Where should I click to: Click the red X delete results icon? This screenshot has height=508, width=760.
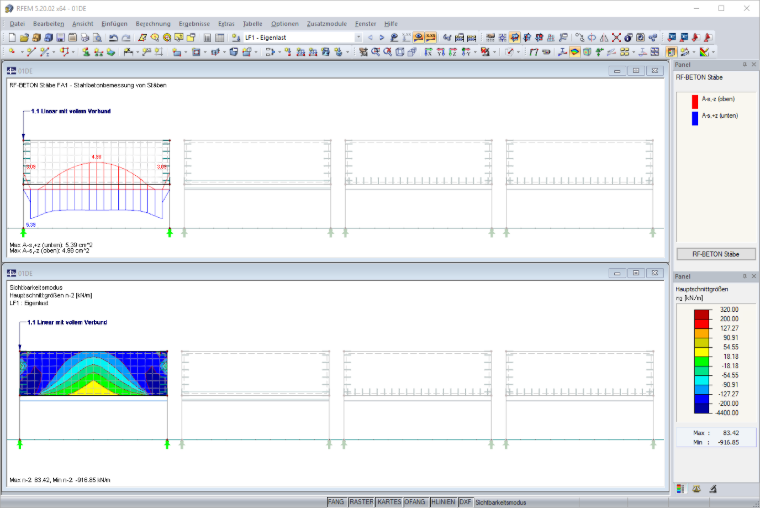click(x=616, y=37)
